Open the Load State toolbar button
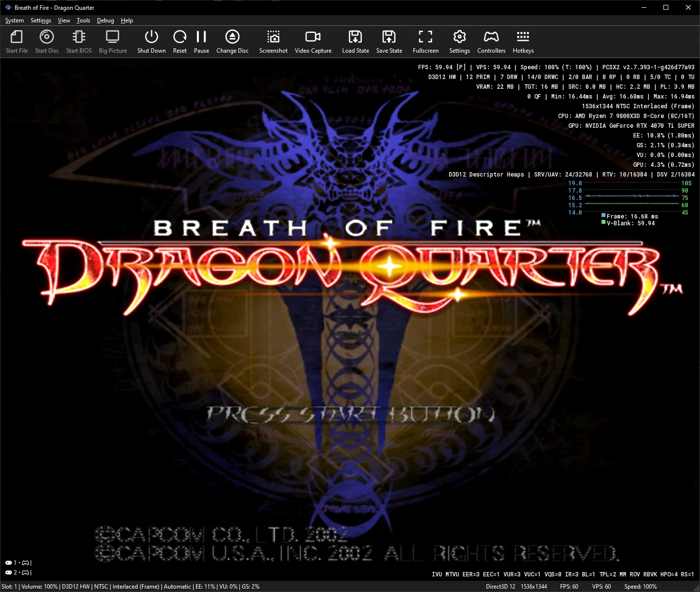700x592 pixels. click(355, 41)
